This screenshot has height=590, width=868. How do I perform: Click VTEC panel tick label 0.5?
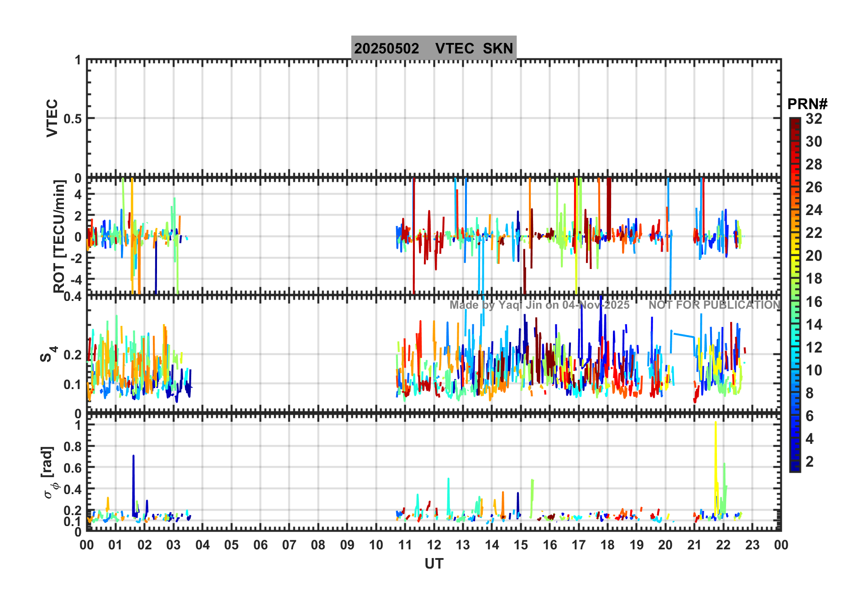73,119
